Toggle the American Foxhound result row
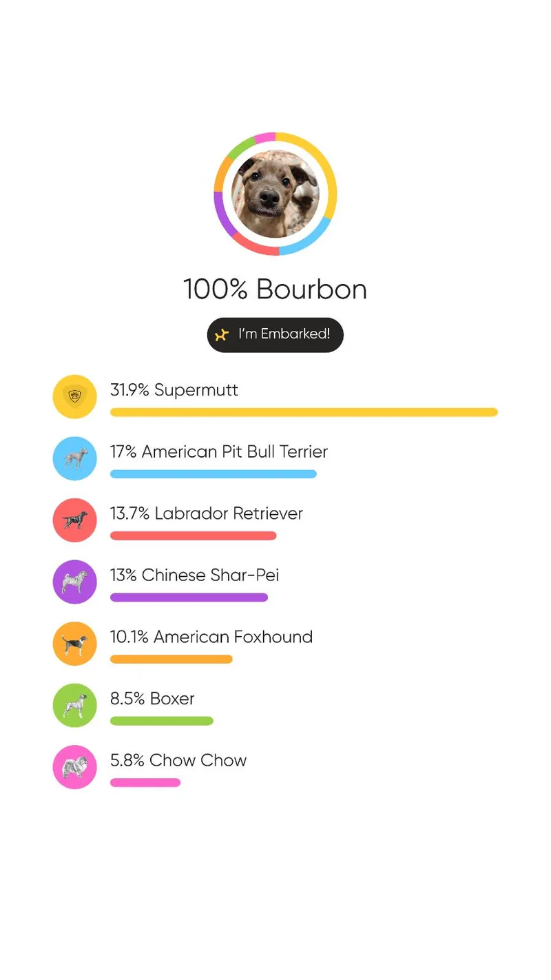Image resolution: width=551 pixels, height=980 pixels. coord(211,637)
